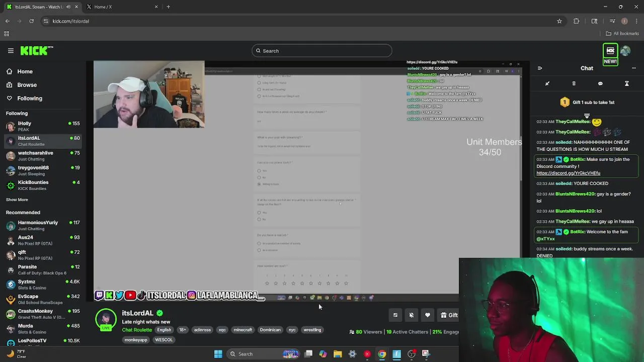Open Chrome three-dot menu
This screenshot has width=644, height=362.
pyautogui.click(x=636, y=21)
